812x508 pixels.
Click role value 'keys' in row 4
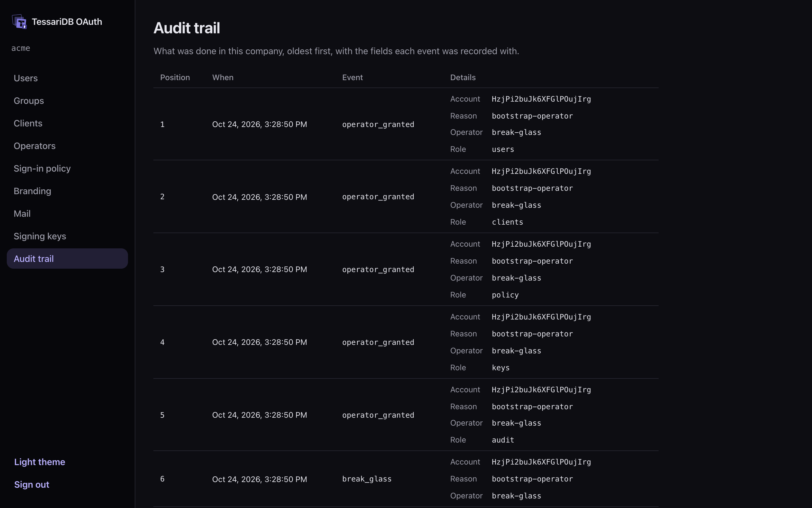click(x=501, y=367)
